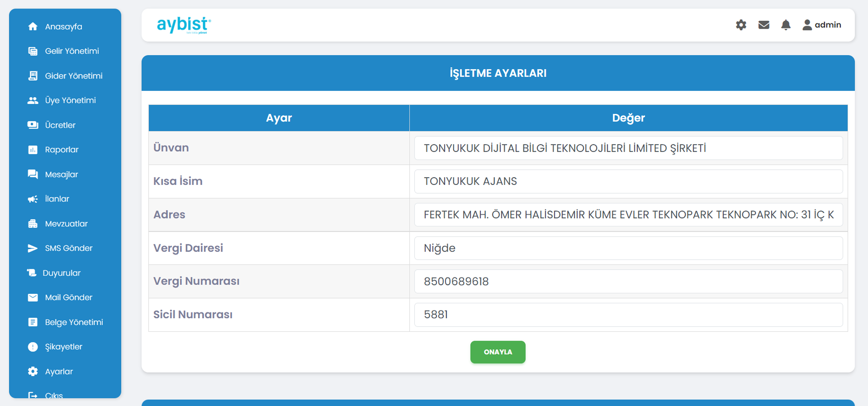Click the Mevzuatlar building icon

[x=33, y=223]
